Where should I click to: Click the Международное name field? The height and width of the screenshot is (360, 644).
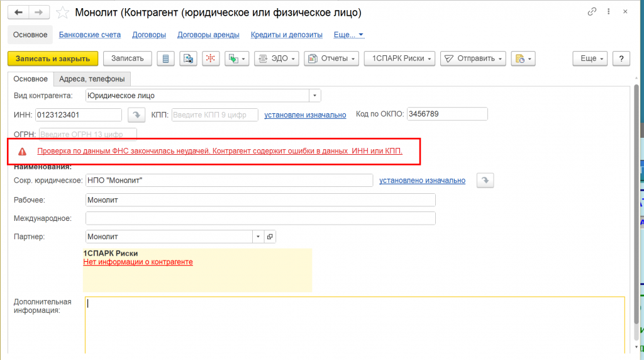point(260,218)
